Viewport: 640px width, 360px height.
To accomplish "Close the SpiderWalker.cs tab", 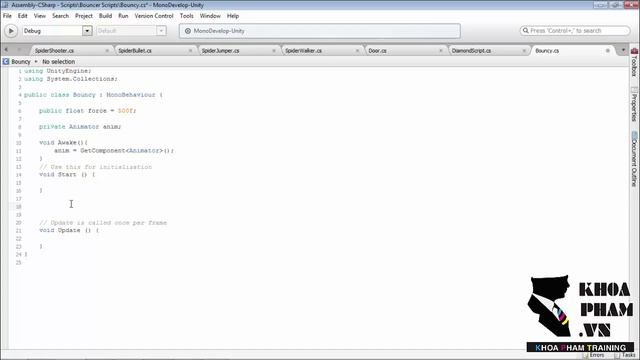I will tap(357, 51).
